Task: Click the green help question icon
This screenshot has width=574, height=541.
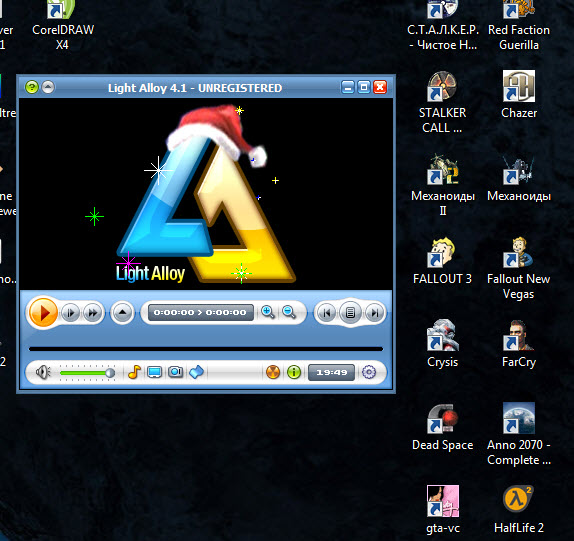Action: coord(32,87)
